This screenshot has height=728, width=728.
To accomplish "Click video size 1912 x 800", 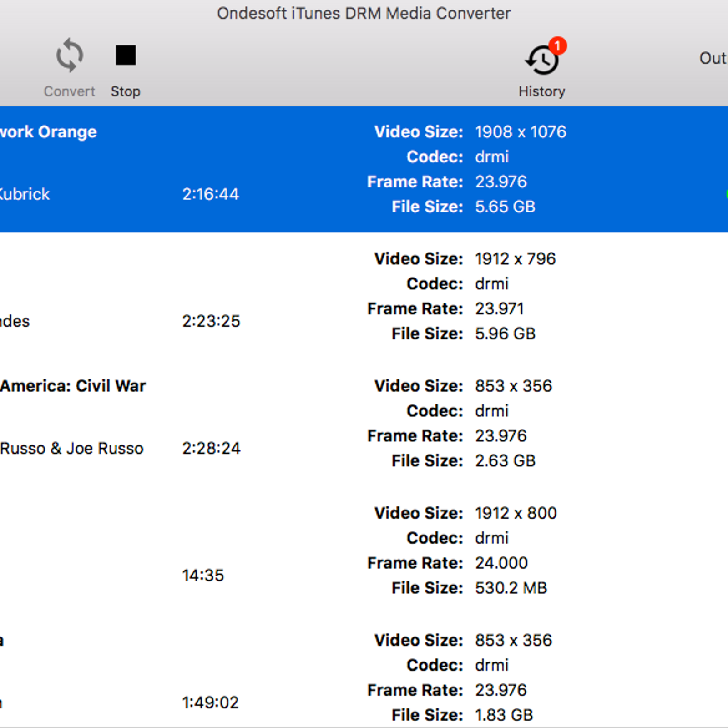I will click(x=516, y=513).
